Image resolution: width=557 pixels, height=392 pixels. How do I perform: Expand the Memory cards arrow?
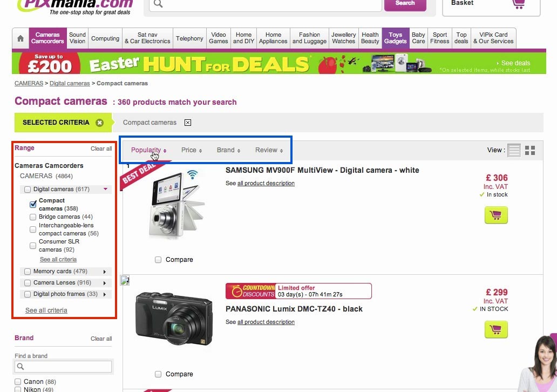point(105,272)
